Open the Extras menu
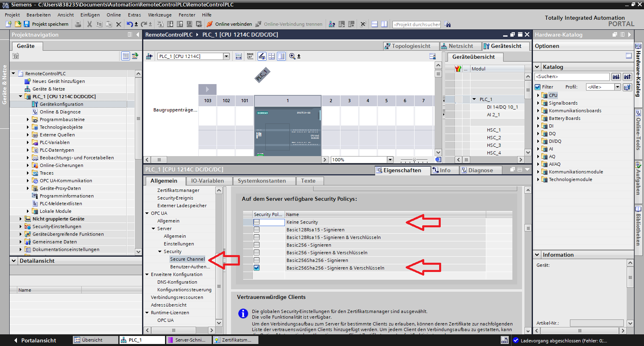The width and height of the screenshot is (644, 346). 134,15
